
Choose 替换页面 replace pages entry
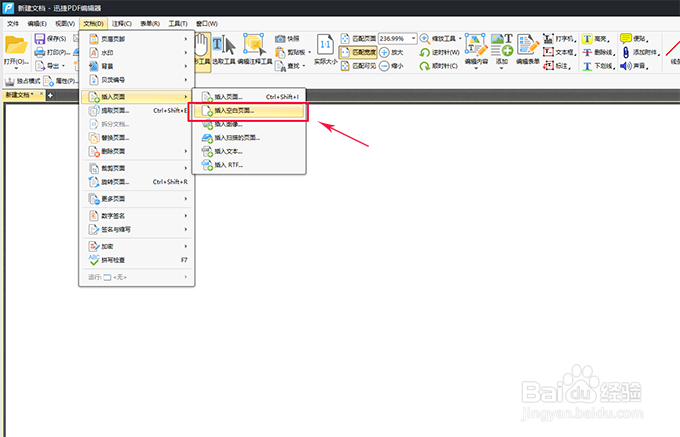click(137, 138)
